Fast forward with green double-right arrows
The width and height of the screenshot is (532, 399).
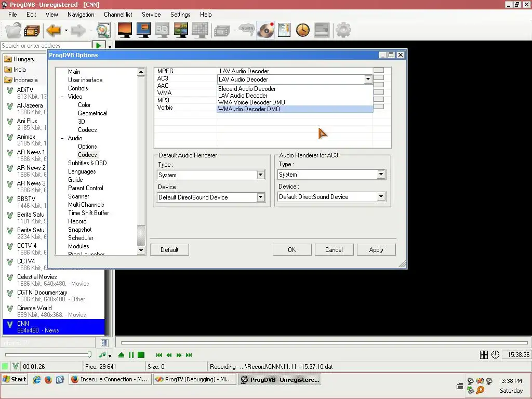coord(179,355)
